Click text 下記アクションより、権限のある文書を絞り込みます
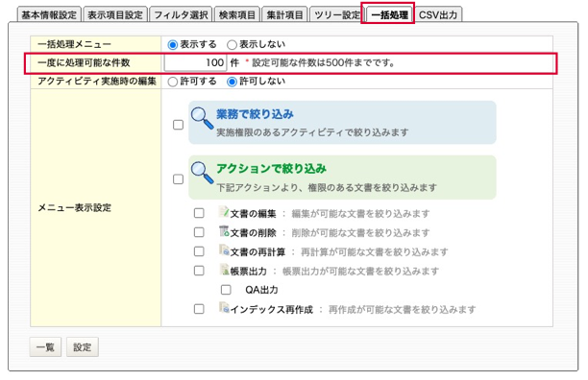 click(327, 187)
